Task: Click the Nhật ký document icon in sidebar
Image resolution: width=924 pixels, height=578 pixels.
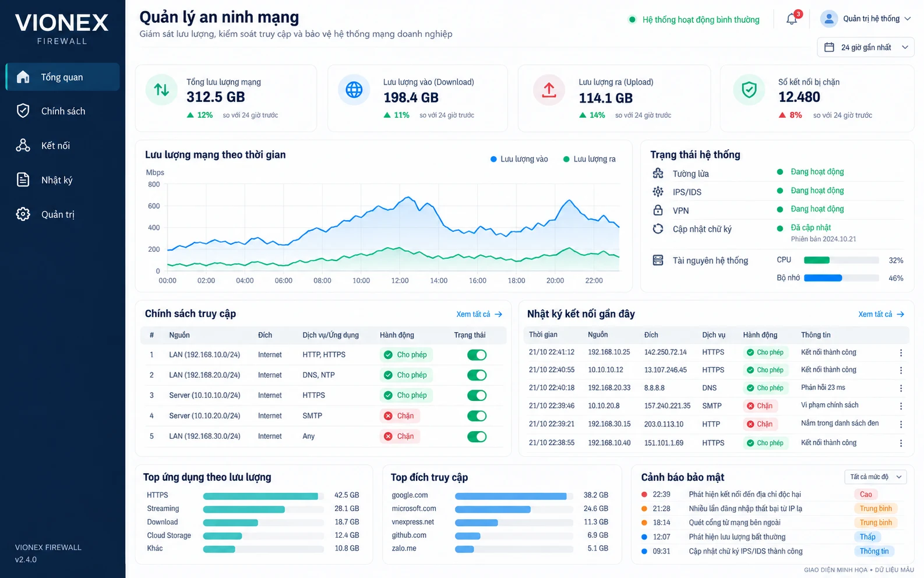Action: click(23, 179)
